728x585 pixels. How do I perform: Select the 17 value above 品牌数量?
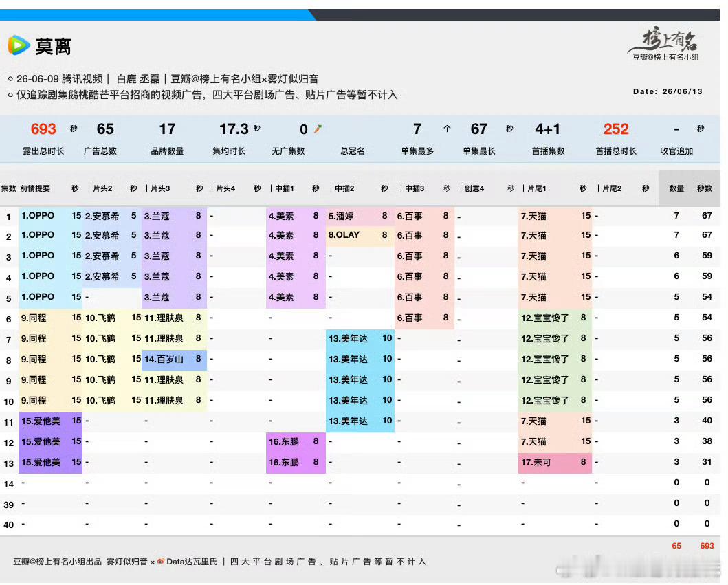click(167, 129)
